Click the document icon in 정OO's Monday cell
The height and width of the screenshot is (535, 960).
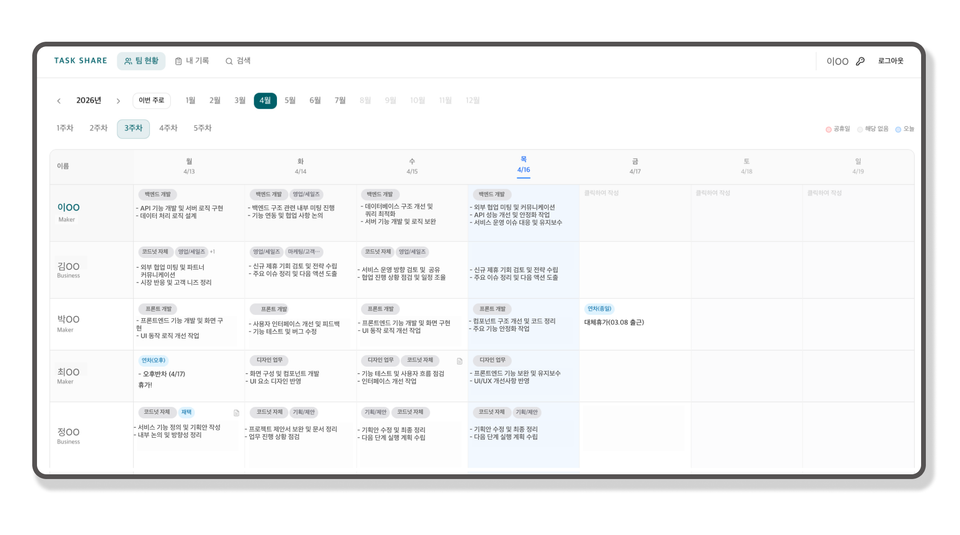(x=236, y=413)
